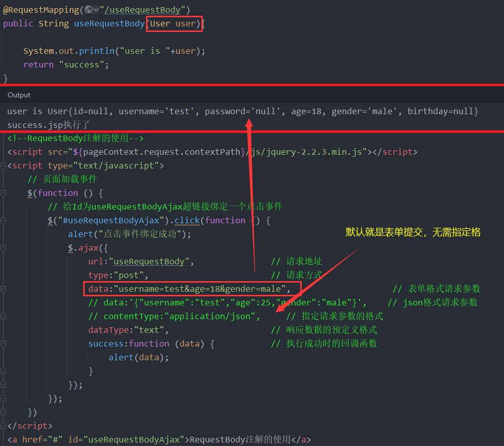Click the @RequestMapping annotation name
504x446 pixels.
click(x=41, y=10)
